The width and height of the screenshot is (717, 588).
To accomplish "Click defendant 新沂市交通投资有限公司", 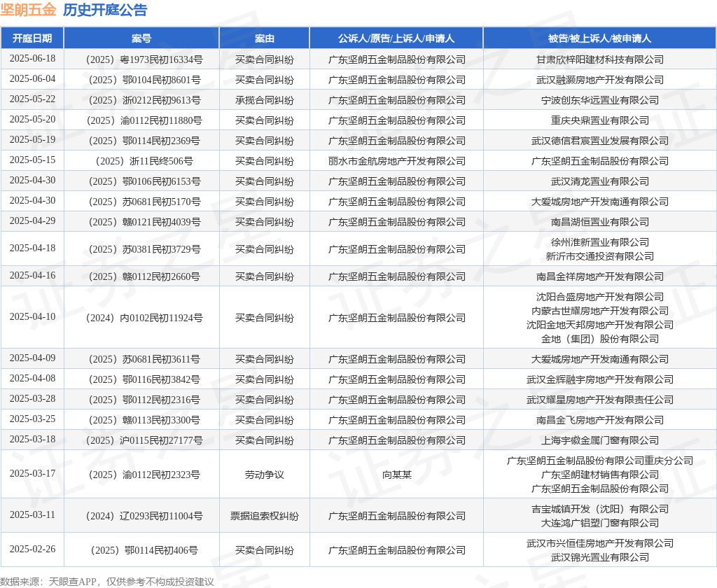I will 600,256.
